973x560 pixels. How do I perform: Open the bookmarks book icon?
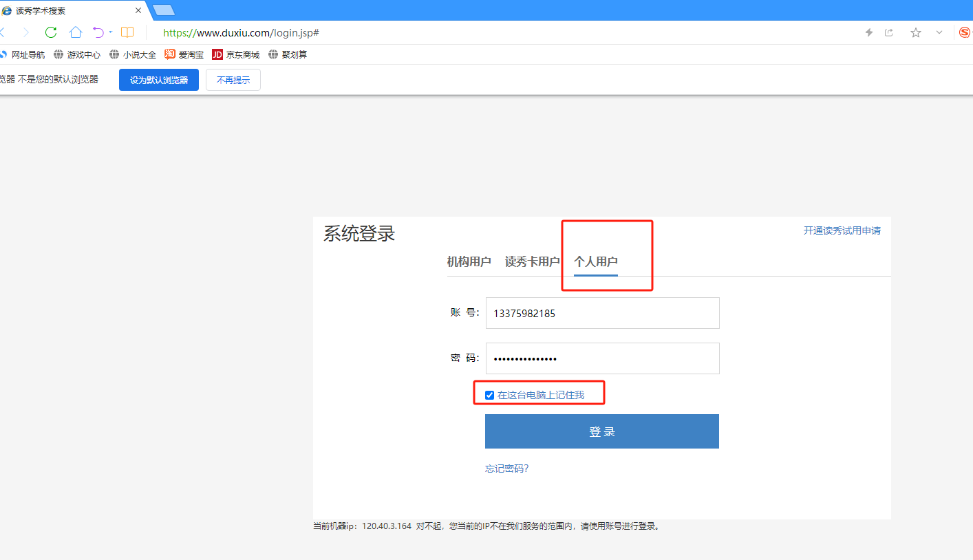pos(127,32)
